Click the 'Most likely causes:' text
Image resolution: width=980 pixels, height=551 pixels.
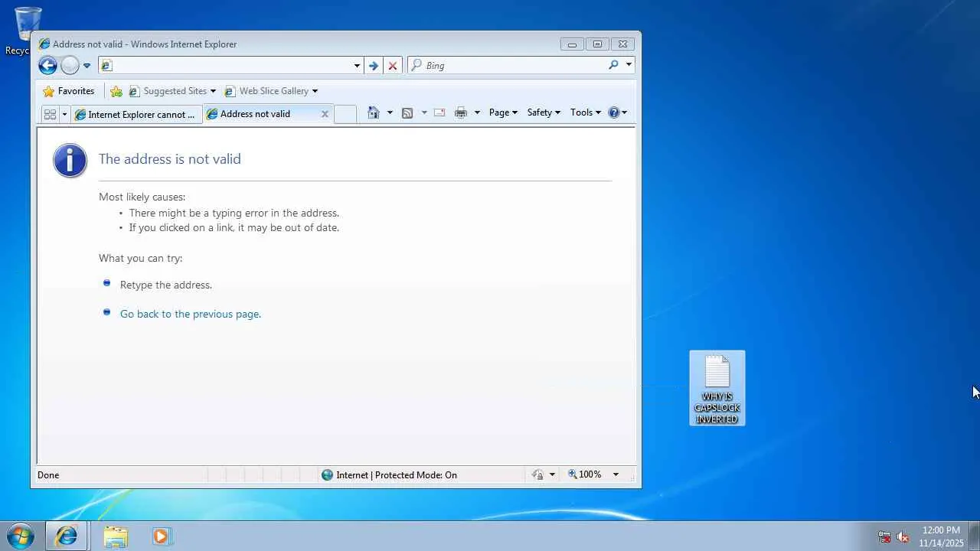(142, 197)
